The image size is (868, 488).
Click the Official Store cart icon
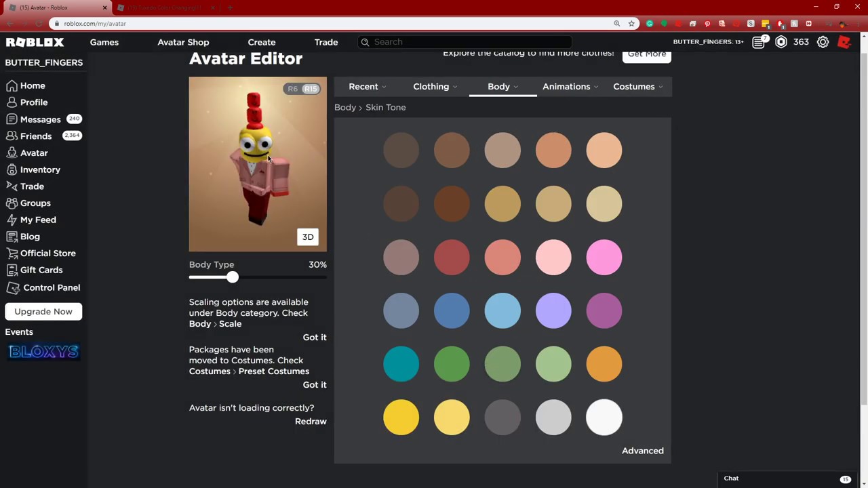(12, 253)
